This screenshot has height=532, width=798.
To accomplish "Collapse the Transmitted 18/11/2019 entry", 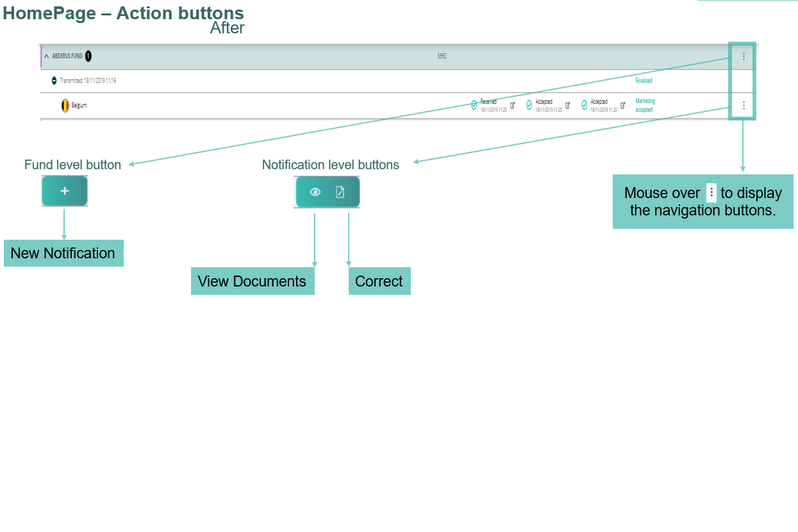I will [54, 81].
